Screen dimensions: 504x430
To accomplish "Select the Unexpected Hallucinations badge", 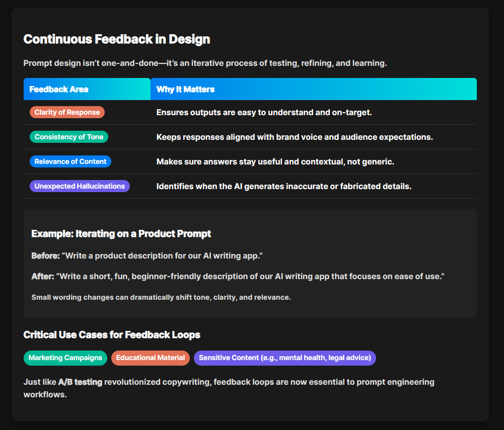I will tap(80, 186).
